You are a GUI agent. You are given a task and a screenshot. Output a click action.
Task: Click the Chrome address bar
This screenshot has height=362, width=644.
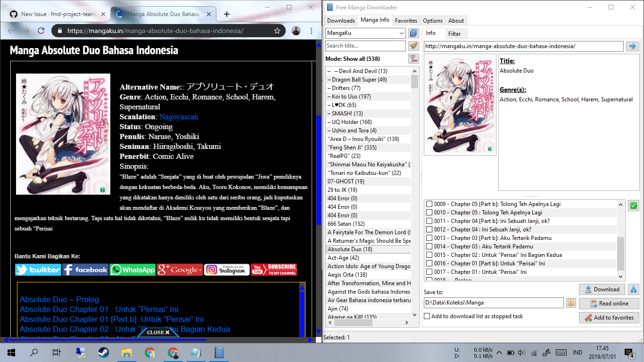point(168,31)
